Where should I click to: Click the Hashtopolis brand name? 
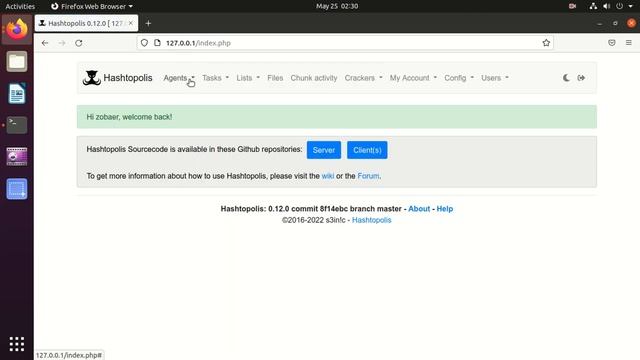[x=128, y=78]
